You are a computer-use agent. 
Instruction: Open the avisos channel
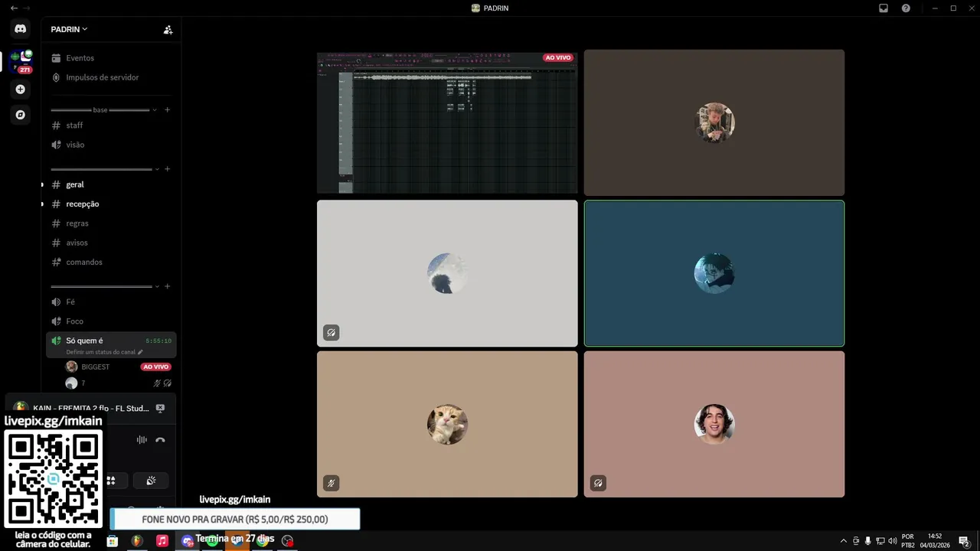pos(111,243)
